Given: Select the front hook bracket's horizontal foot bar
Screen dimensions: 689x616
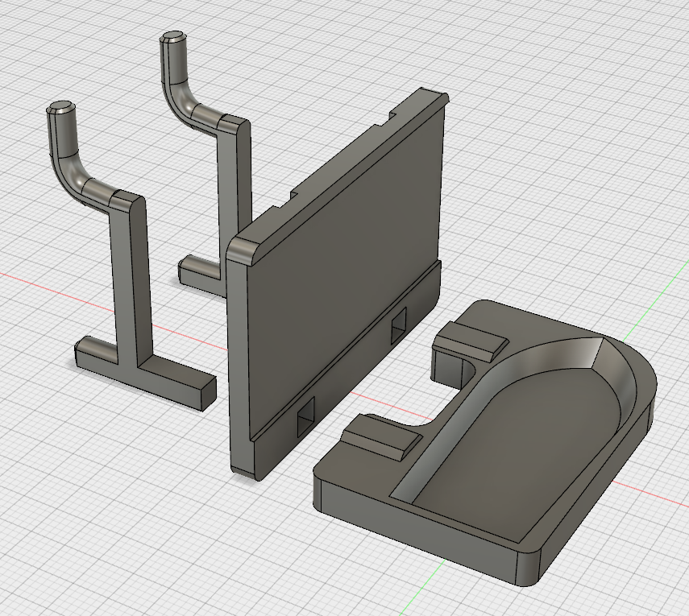Looking at the screenshot, I should pyautogui.click(x=147, y=372).
